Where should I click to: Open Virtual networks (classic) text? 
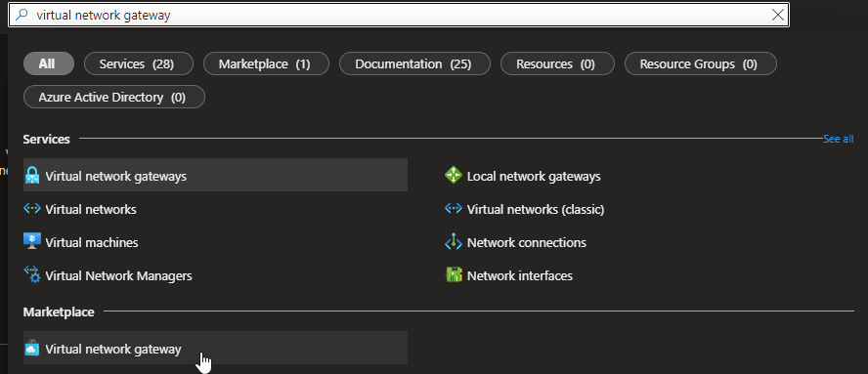coord(536,210)
